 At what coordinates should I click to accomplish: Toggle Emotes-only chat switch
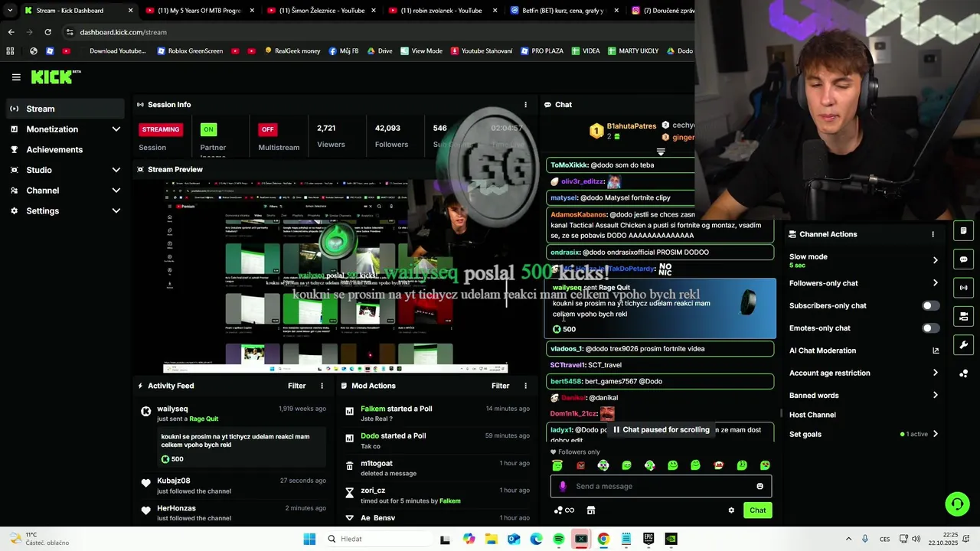pos(929,328)
